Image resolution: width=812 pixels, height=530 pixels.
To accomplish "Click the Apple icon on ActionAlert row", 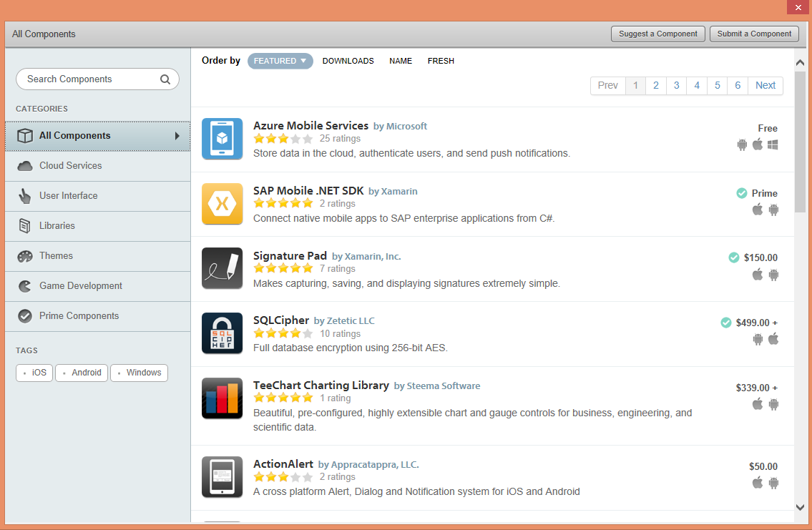I will pos(758,482).
